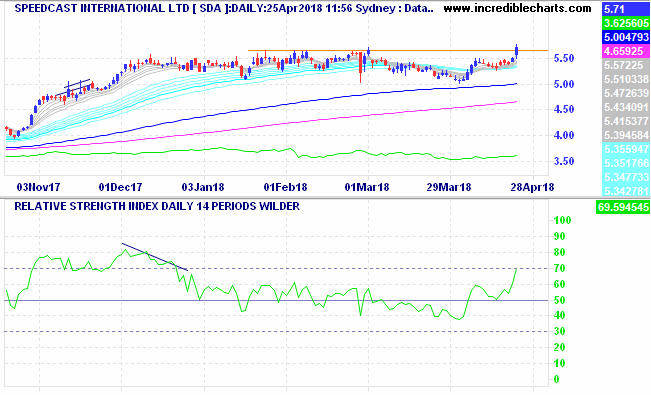Select the 4.00 price axis label

pos(564,135)
